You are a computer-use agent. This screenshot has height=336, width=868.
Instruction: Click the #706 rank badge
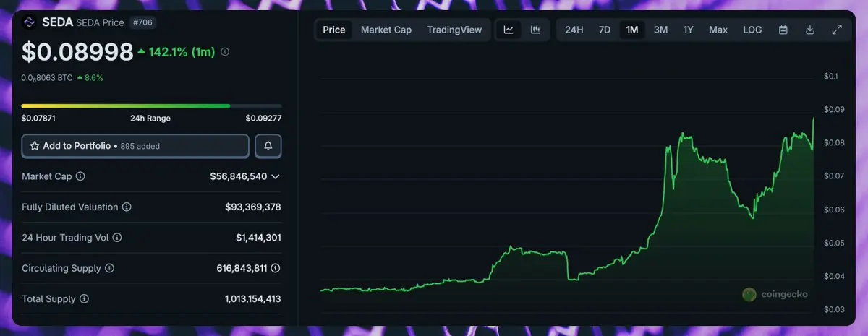141,22
